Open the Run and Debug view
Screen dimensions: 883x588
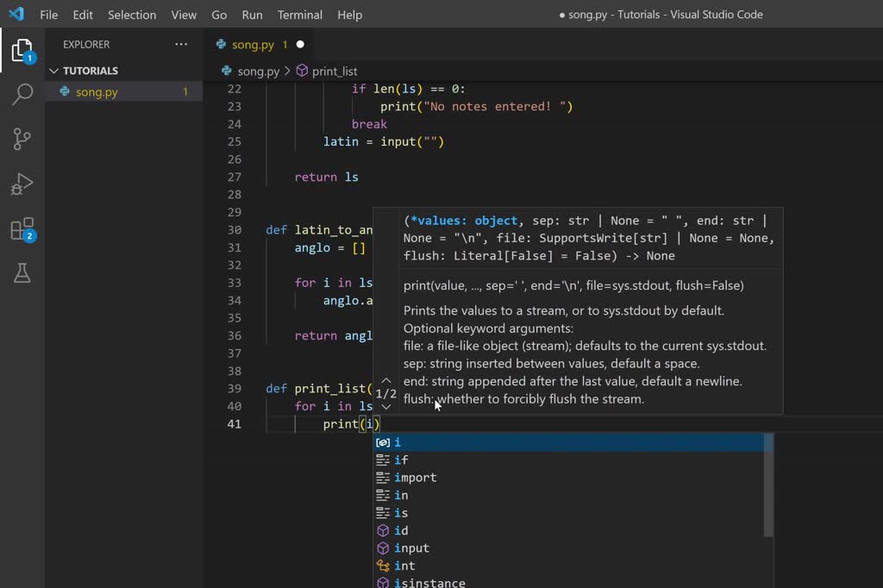tap(22, 184)
